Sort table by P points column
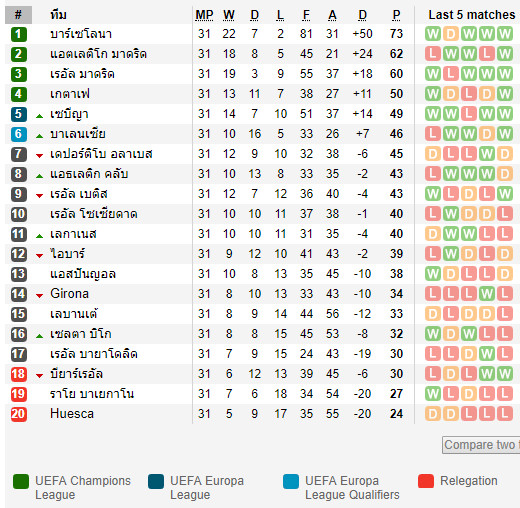The height and width of the screenshot is (508, 520). 396,15
